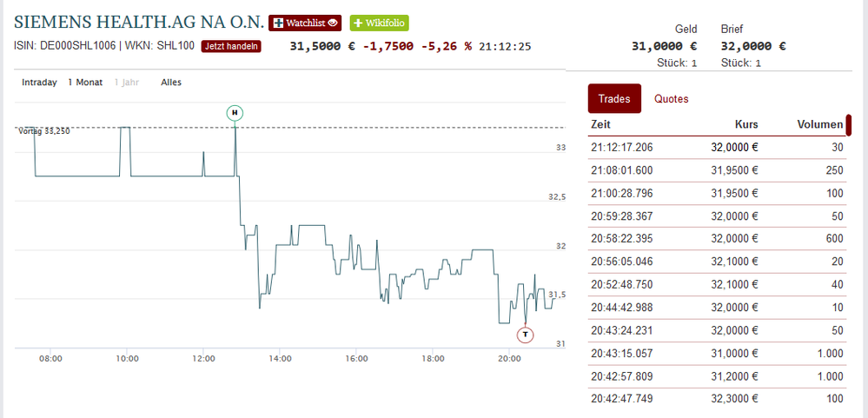Click the Volumen column header
Screen dimensions: 868x418
pyautogui.click(x=819, y=124)
